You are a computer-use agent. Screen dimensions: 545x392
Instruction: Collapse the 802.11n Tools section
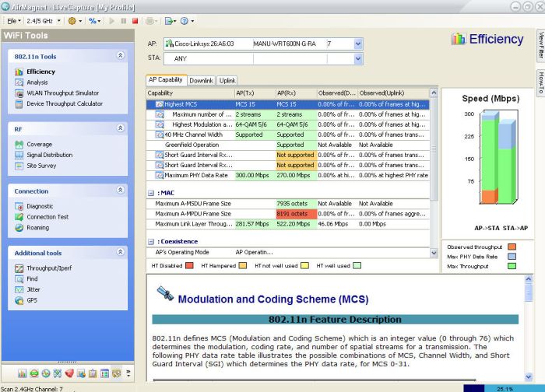point(120,55)
